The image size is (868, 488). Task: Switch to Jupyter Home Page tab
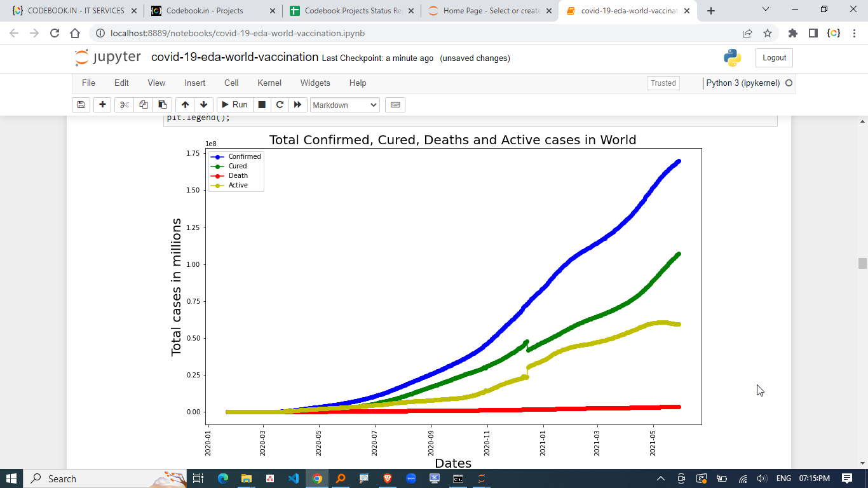pyautogui.click(x=491, y=11)
